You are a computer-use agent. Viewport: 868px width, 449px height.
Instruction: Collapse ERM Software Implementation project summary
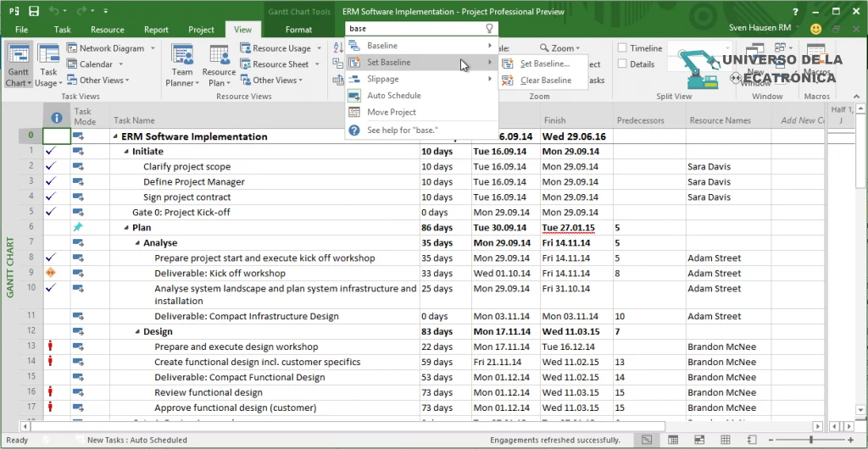115,136
